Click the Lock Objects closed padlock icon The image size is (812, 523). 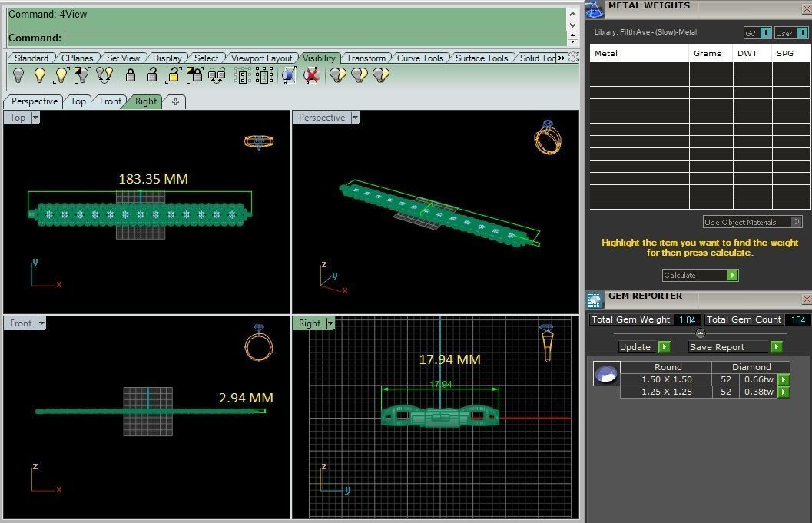[131, 75]
